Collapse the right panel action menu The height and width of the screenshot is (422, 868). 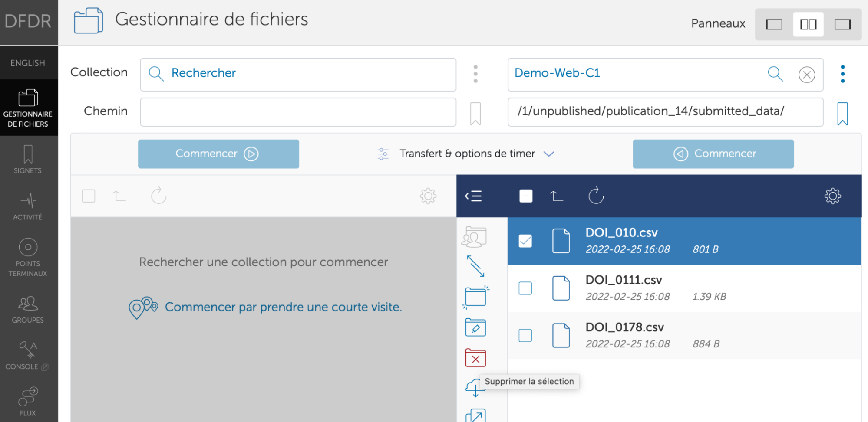[x=473, y=196]
